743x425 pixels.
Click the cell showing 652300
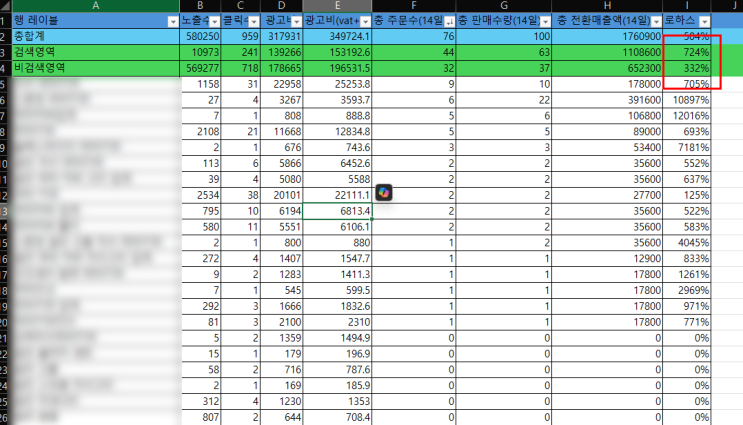click(607, 68)
